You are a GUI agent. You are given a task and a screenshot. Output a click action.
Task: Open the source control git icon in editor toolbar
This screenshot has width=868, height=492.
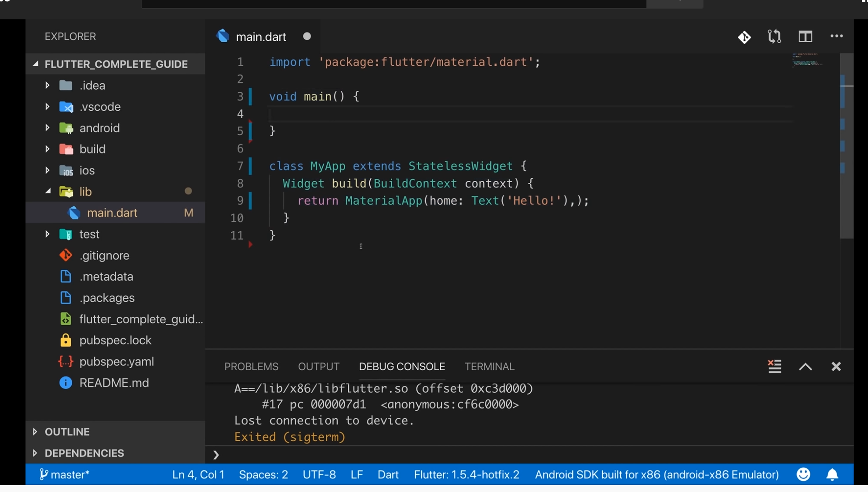(744, 37)
